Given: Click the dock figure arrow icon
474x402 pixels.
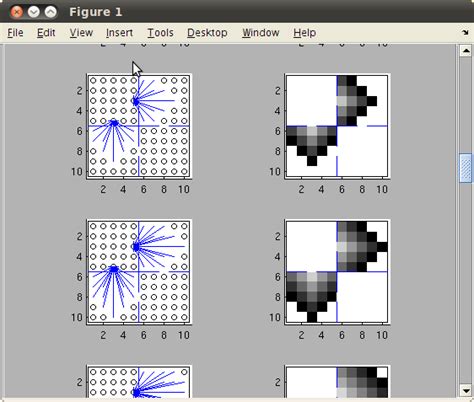Looking at the screenshot, I should pos(465,32).
